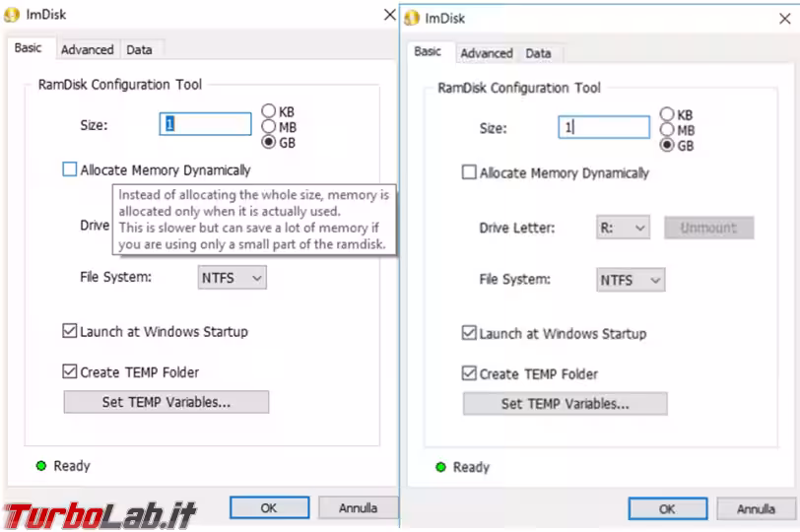The width and height of the screenshot is (800, 532).
Task: Open File System NTFS dropdown in left window
Action: pyautogui.click(x=233, y=278)
